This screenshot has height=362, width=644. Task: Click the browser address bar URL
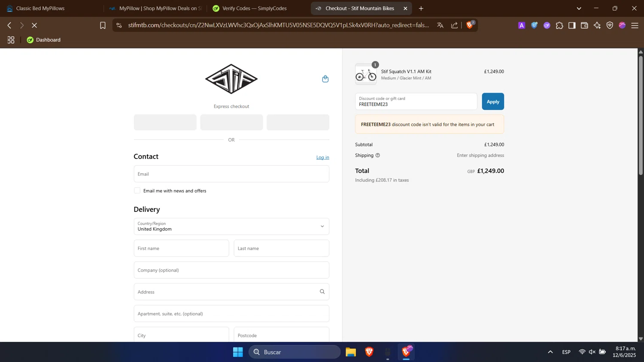coord(278,25)
